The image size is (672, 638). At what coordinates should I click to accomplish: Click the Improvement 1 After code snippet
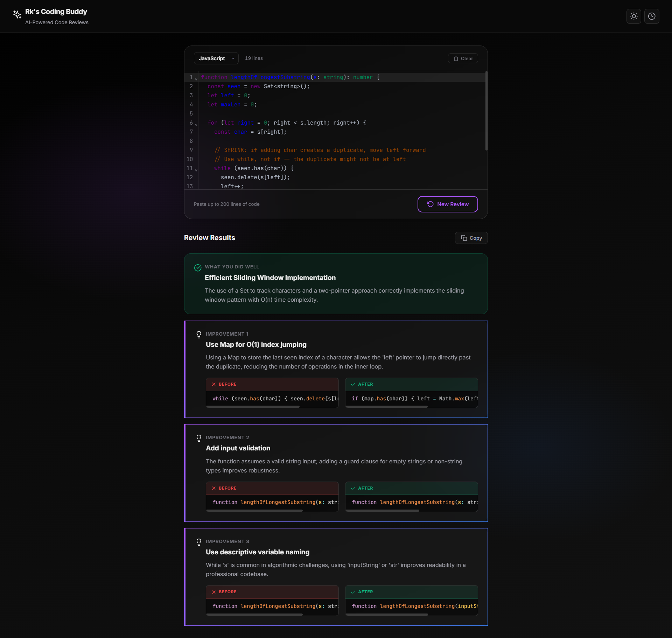point(412,399)
